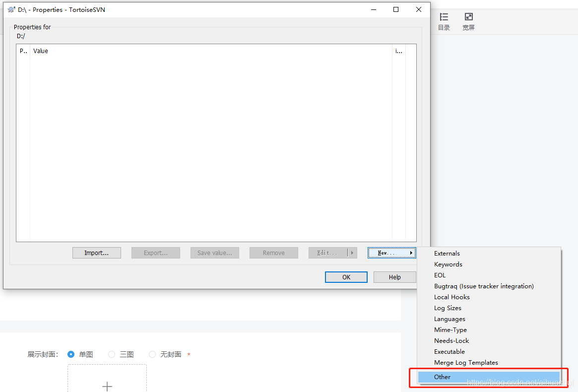Click the i... inherited column header
Viewport: 578px width, 392px height.
point(399,51)
